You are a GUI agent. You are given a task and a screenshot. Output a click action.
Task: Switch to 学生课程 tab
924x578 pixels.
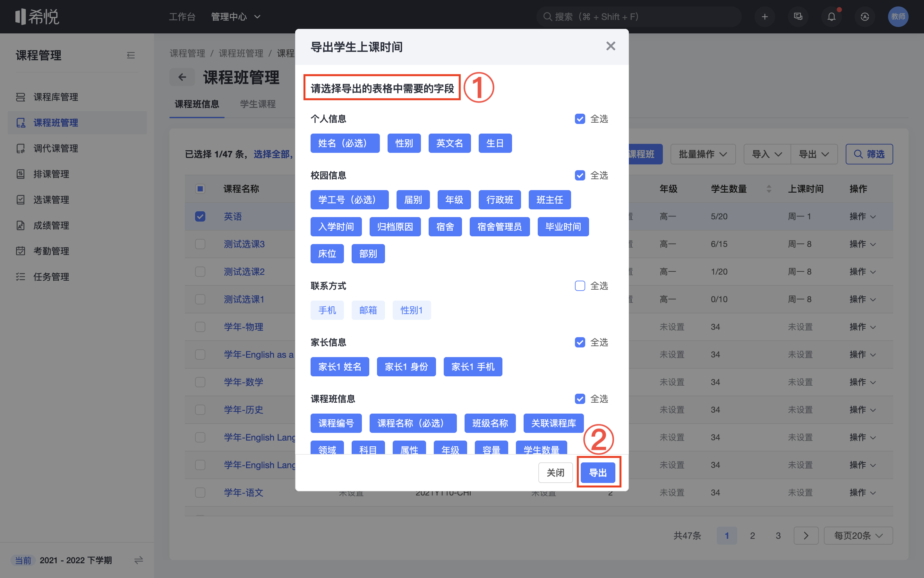(x=258, y=104)
